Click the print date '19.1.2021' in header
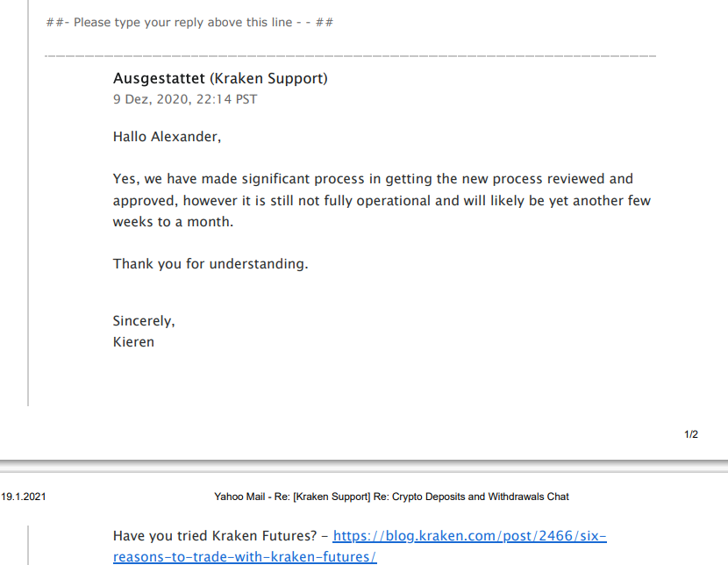 click(24, 497)
